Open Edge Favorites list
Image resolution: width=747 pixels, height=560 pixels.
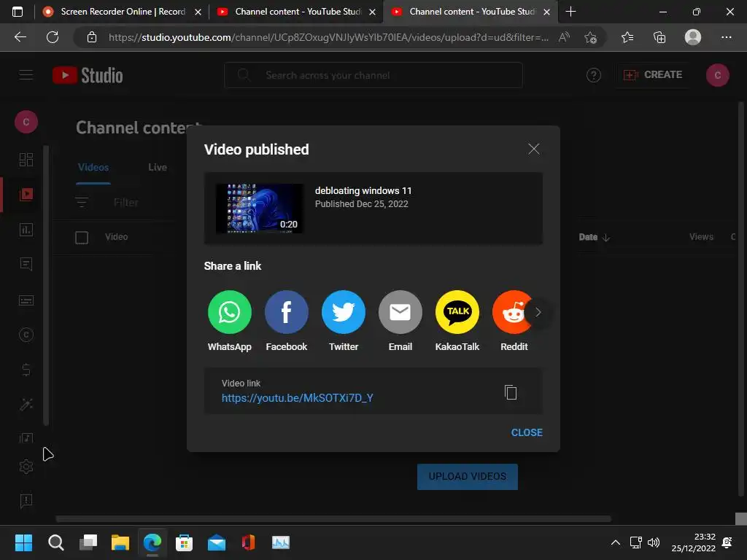(x=627, y=37)
